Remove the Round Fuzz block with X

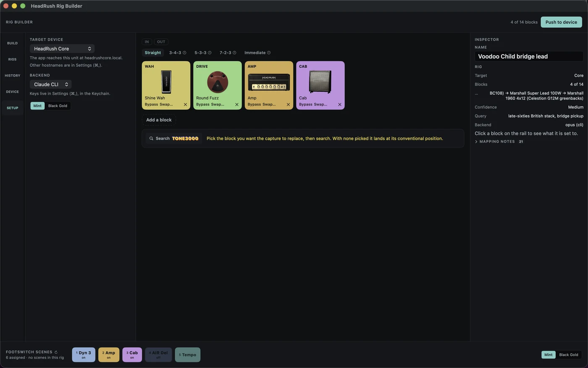(236, 104)
